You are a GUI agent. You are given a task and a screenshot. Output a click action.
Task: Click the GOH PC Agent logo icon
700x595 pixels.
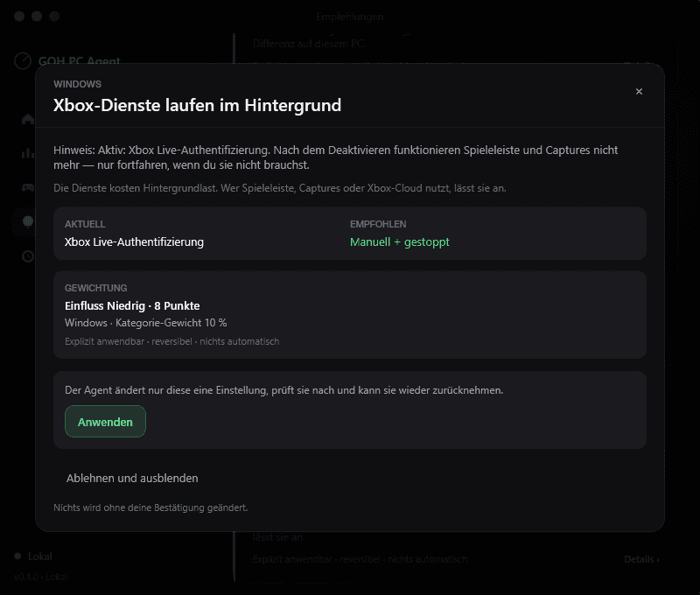click(23, 60)
